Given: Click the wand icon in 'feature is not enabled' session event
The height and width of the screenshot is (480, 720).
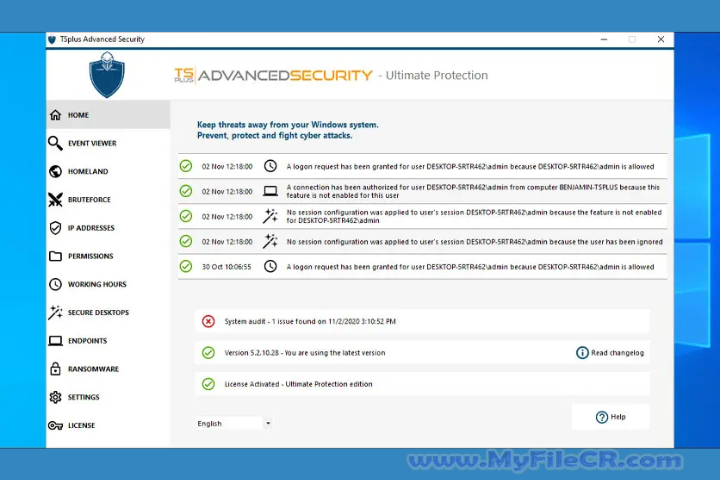Looking at the screenshot, I should click(270, 216).
